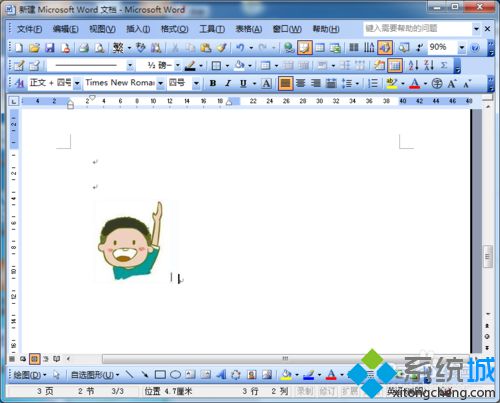The height and width of the screenshot is (403, 500).
Task: Click the font color red A swatch
Action: (x=414, y=83)
